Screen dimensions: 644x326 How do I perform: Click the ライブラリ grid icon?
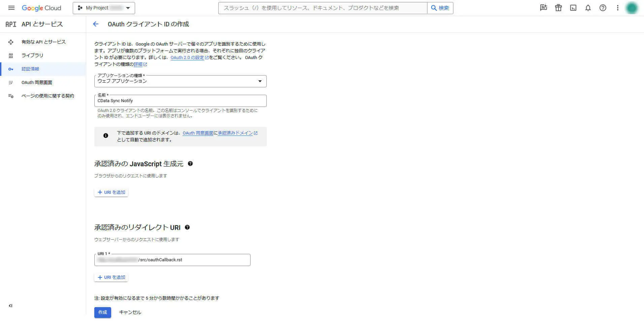click(x=11, y=56)
